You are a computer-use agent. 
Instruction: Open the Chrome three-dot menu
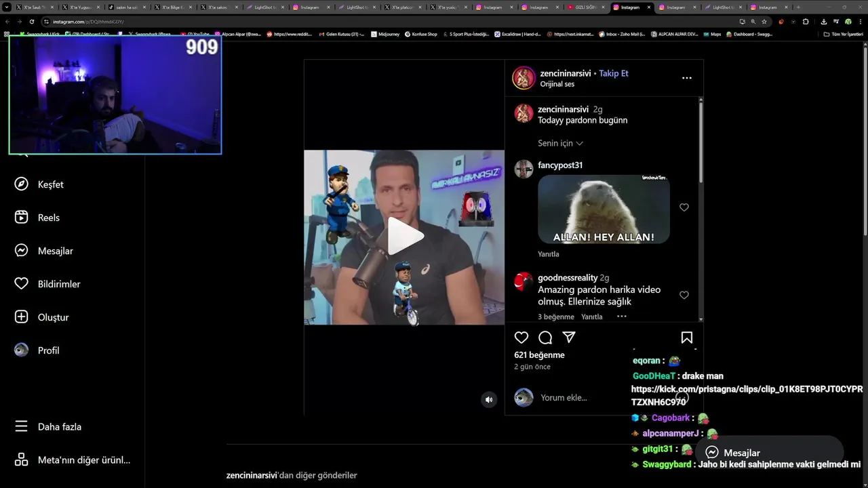(860, 22)
